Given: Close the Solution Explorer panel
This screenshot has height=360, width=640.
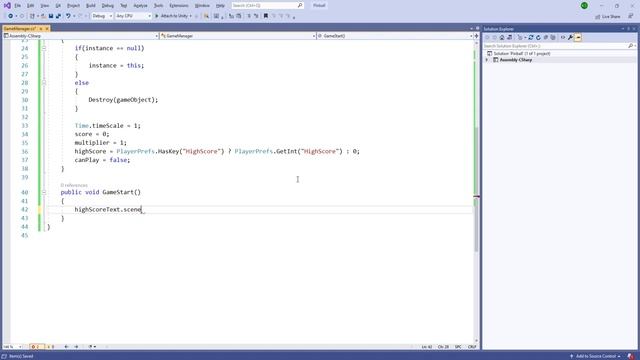Looking at the screenshot, I should pyautogui.click(x=634, y=29).
